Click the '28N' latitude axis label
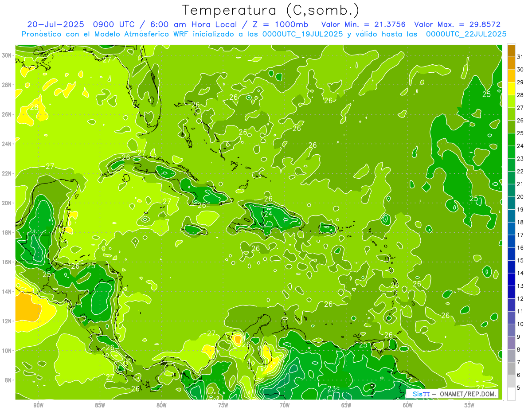532x411 pixels. coord(8,85)
